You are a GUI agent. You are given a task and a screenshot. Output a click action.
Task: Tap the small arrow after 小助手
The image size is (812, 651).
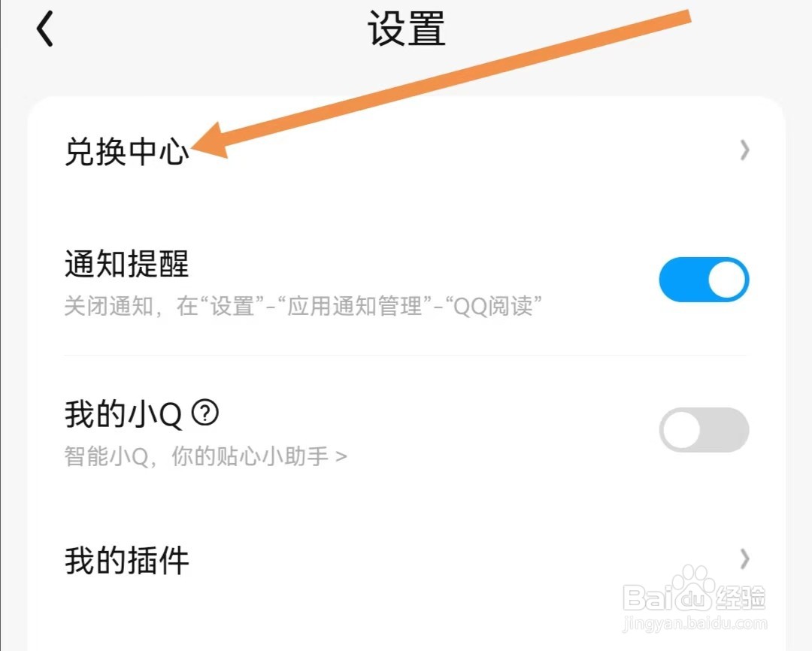[x=341, y=457]
